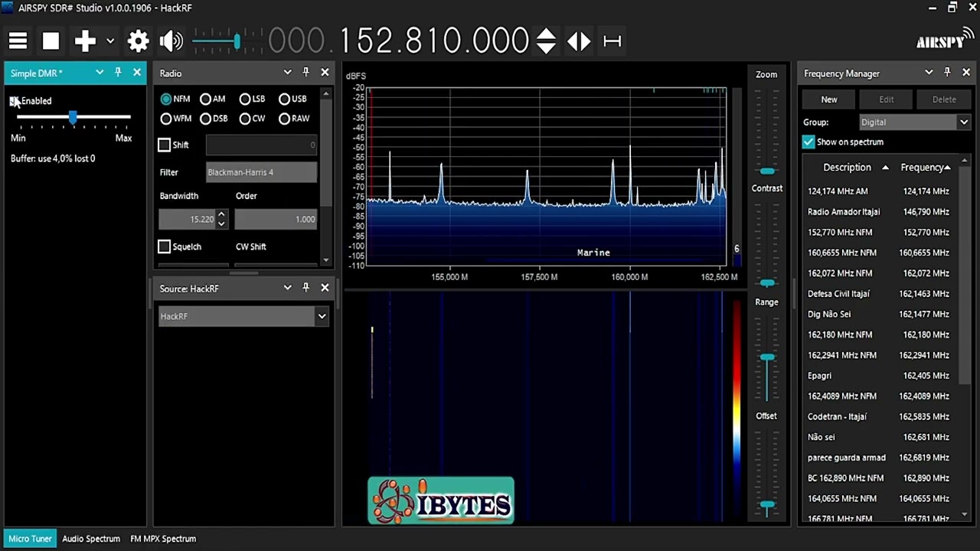Switch to the Audio Spectrum tab
This screenshot has height=551, width=980.
tap(91, 539)
